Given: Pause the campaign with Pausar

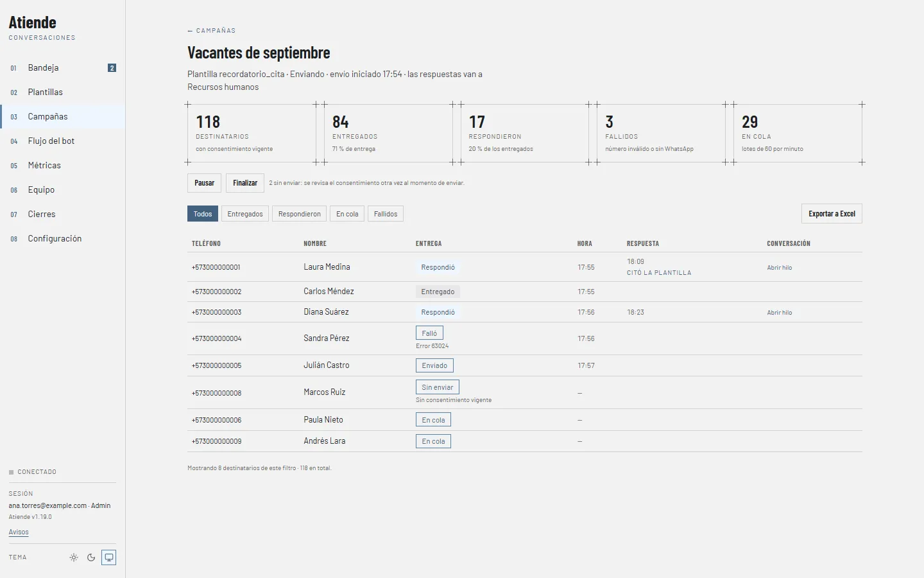Looking at the screenshot, I should coord(205,183).
